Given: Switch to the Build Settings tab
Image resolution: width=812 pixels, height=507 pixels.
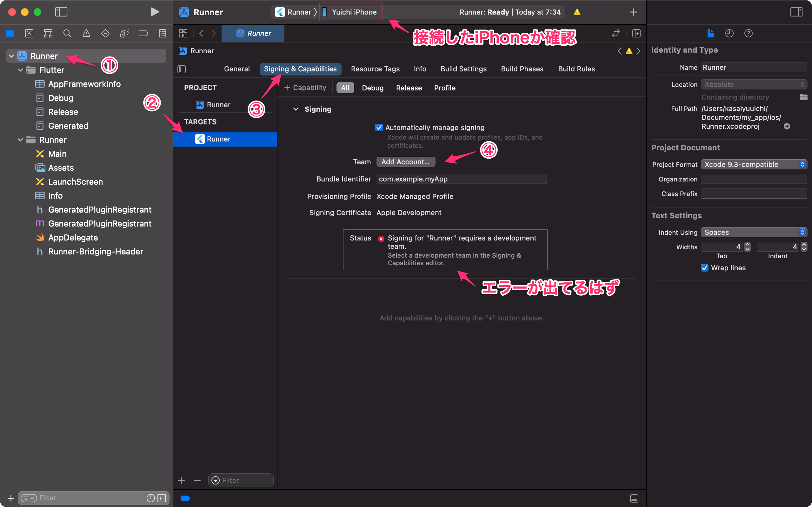Looking at the screenshot, I should [x=463, y=69].
